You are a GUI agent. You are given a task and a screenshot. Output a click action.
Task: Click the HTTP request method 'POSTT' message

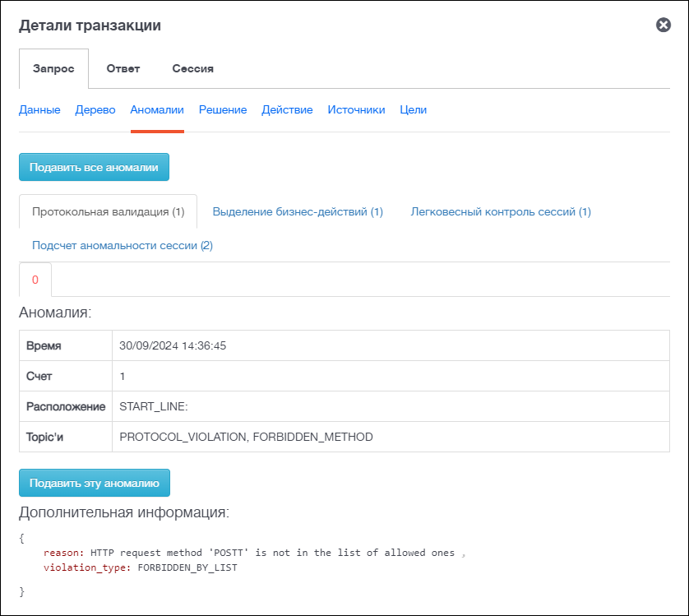pyautogui.click(x=272, y=553)
